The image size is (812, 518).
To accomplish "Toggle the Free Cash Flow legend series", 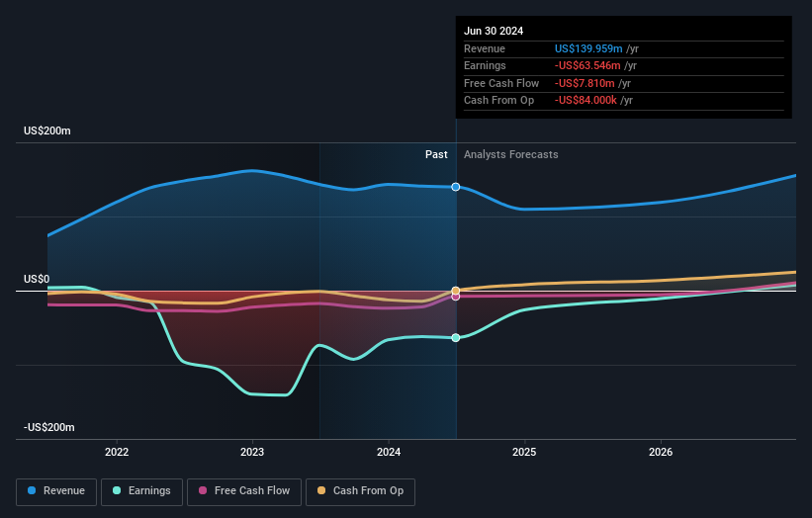I will point(244,491).
